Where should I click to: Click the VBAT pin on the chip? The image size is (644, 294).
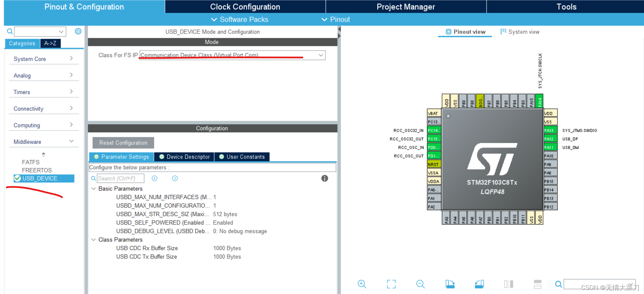[x=434, y=114]
